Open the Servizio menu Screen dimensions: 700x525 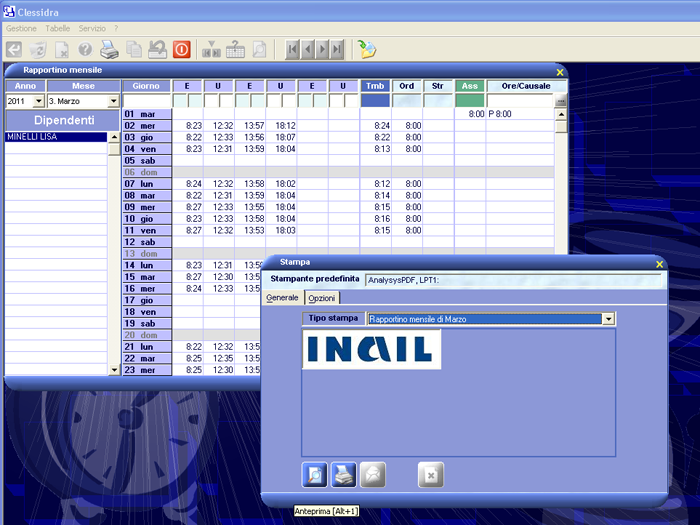tap(92, 28)
